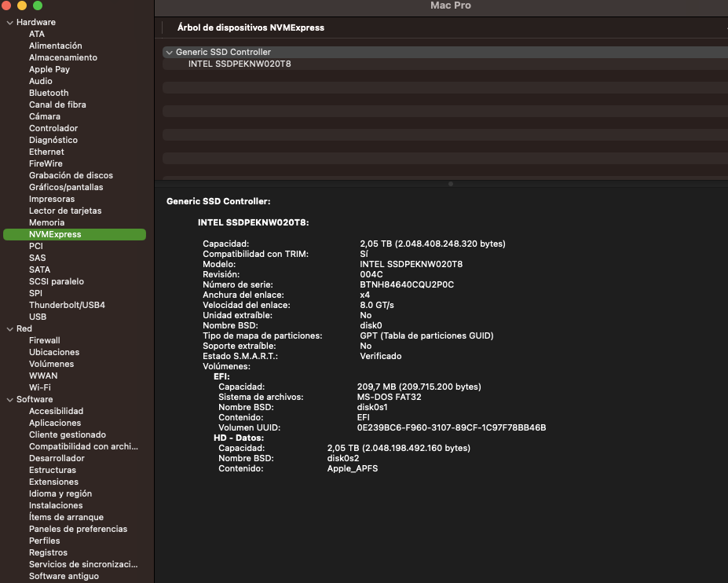Open Ubicaciones under Red
Viewport: 728px width, 583px height.
(x=54, y=352)
